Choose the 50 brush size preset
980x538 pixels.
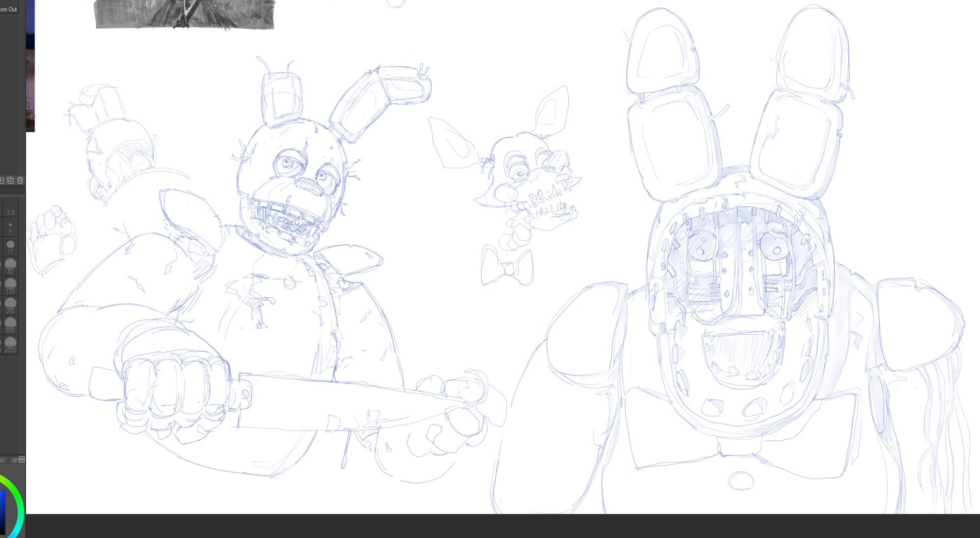pyautogui.click(x=10, y=266)
